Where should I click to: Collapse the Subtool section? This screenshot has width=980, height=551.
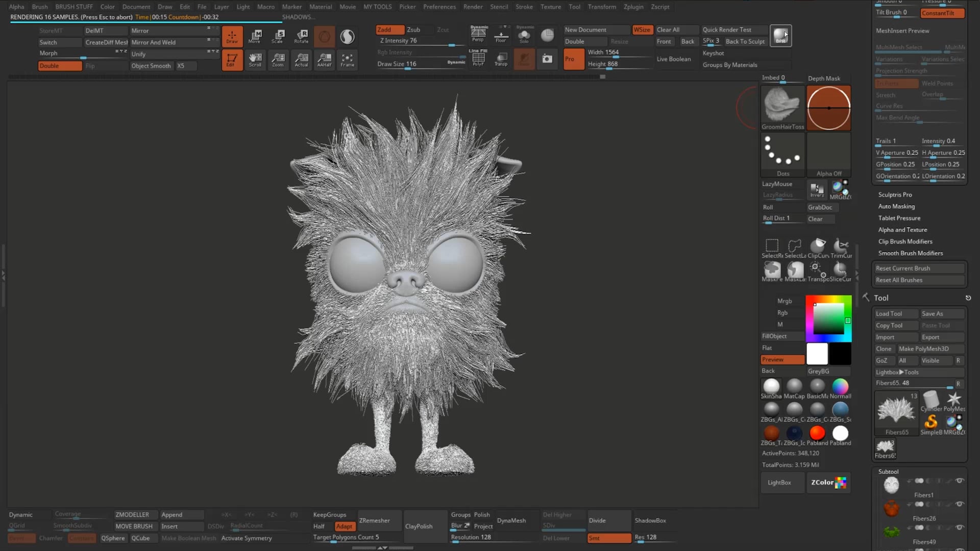click(888, 471)
